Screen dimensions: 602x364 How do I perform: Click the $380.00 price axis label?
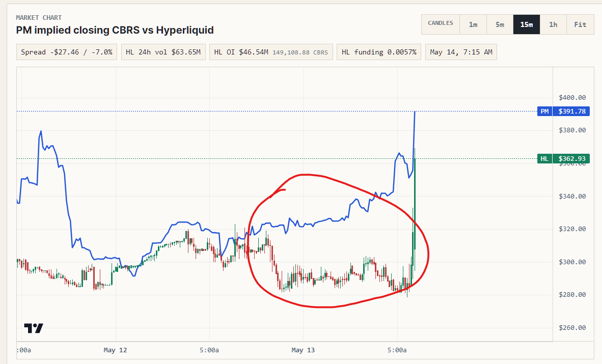572,130
